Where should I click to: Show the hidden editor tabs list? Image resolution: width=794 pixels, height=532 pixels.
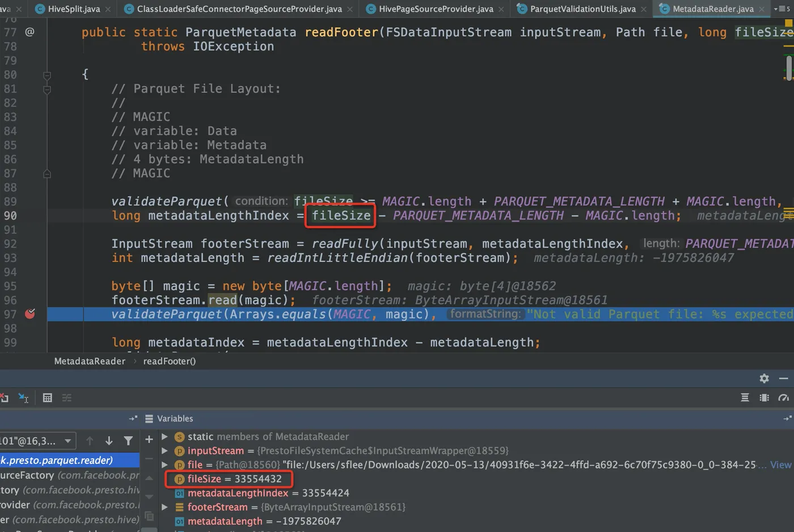782,9
